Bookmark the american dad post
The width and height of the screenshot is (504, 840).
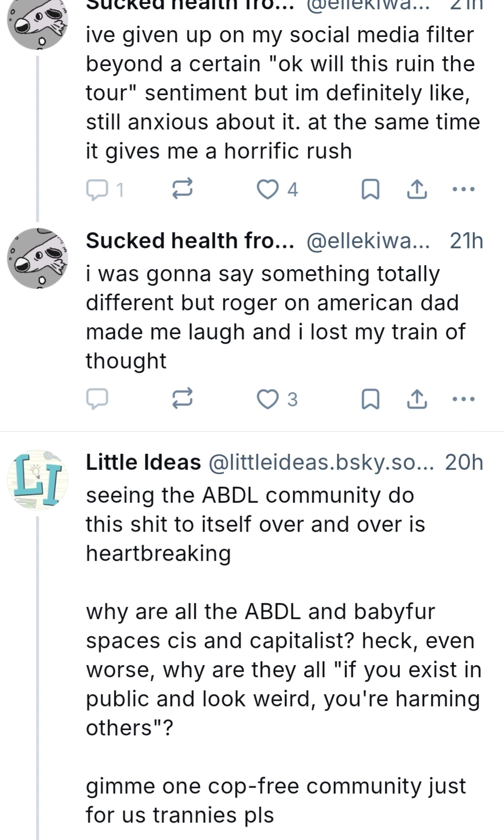(370, 399)
